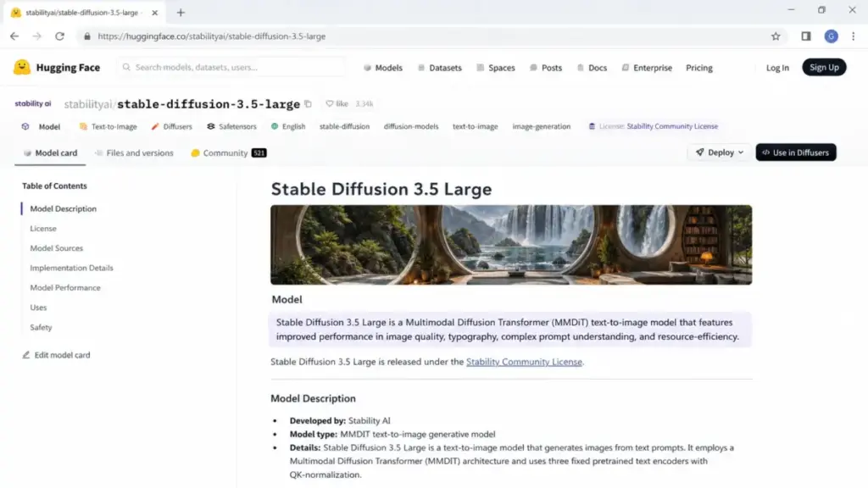Image resolution: width=868 pixels, height=488 pixels.
Task: Open Chrome three-dot menu
Action: (x=853, y=36)
